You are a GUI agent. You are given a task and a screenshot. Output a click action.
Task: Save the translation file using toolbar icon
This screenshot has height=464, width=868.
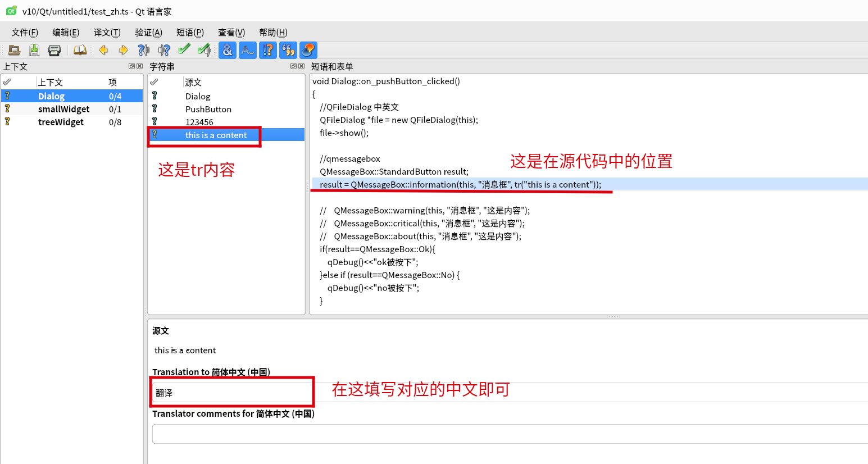34,50
